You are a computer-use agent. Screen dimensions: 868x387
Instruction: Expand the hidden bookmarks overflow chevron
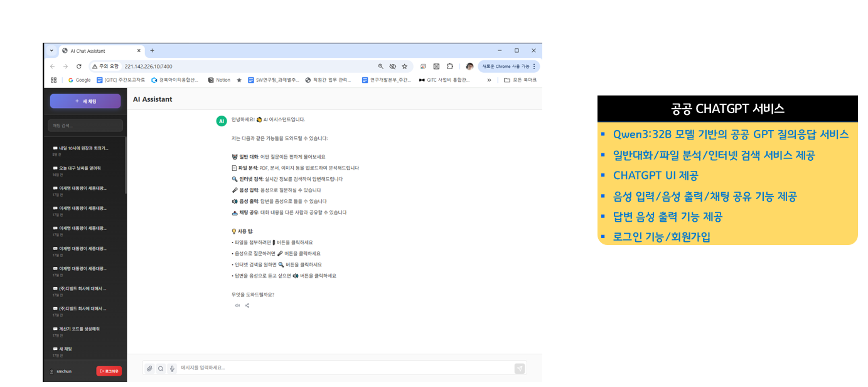tap(489, 80)
